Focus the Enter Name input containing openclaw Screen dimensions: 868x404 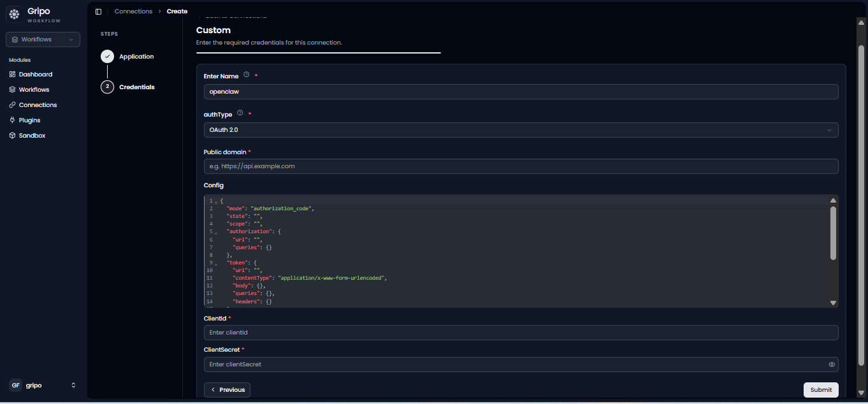pyautogui.click(x=521, y=92)
